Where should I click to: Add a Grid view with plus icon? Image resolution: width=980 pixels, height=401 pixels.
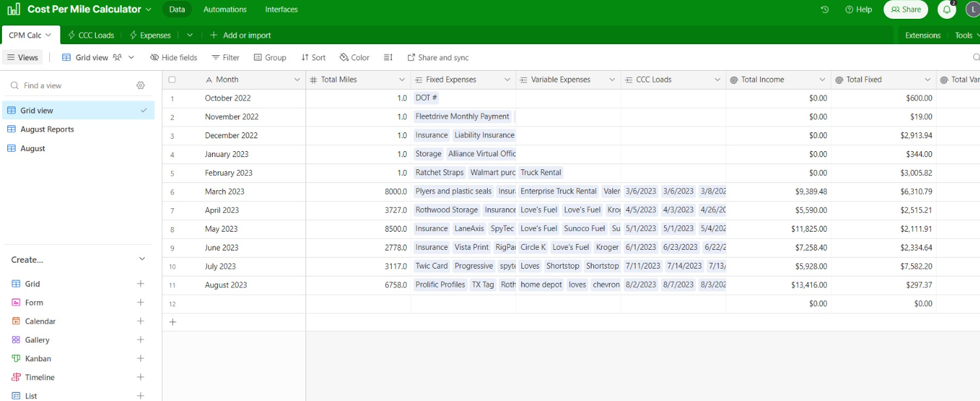tap(140, 284)
